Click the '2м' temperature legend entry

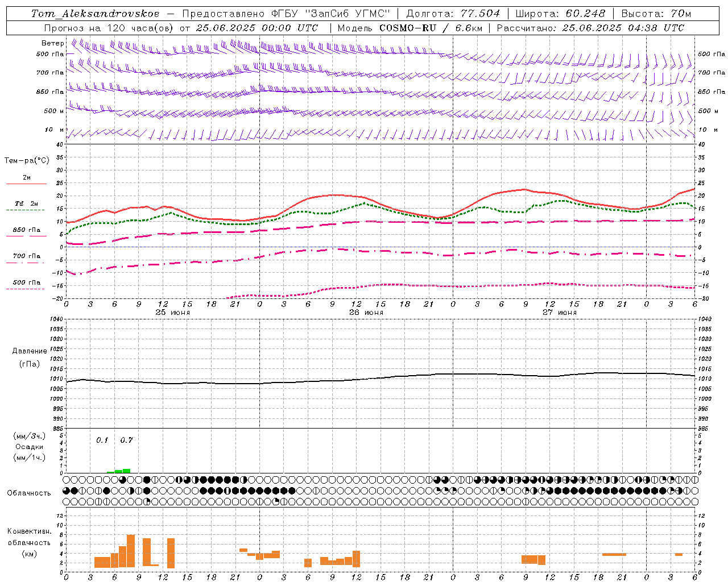click(x=27, y=177)
